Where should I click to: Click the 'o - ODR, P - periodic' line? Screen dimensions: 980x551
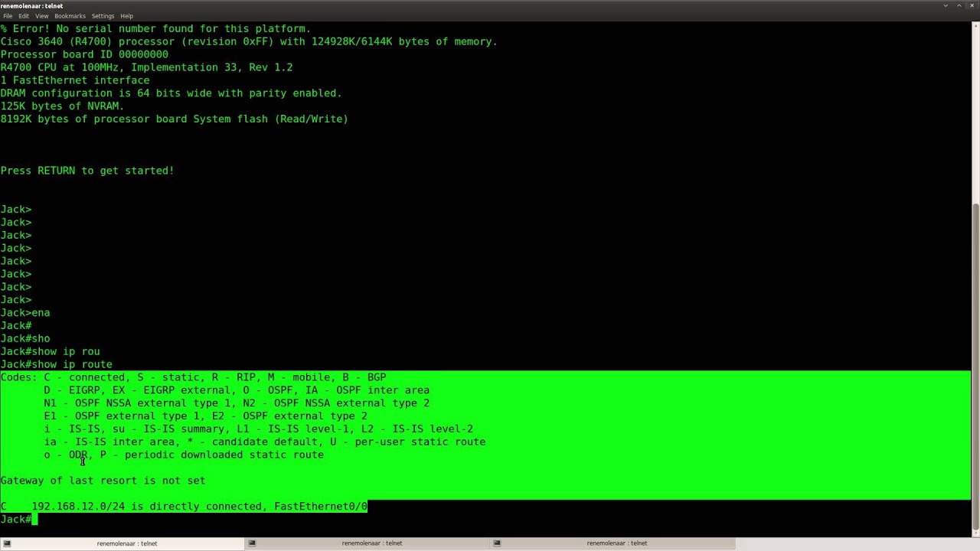pyautogui.click(x=184, y=455)
